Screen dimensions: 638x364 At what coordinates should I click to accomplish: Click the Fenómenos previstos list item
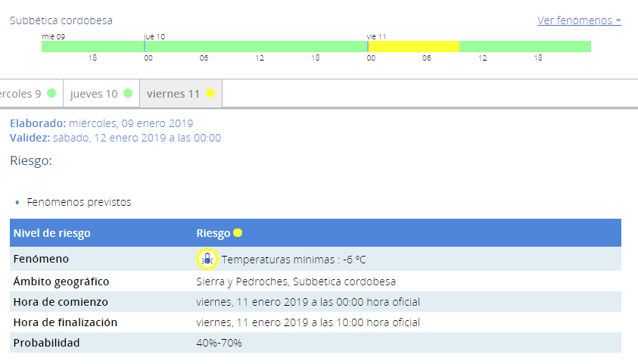79,202
